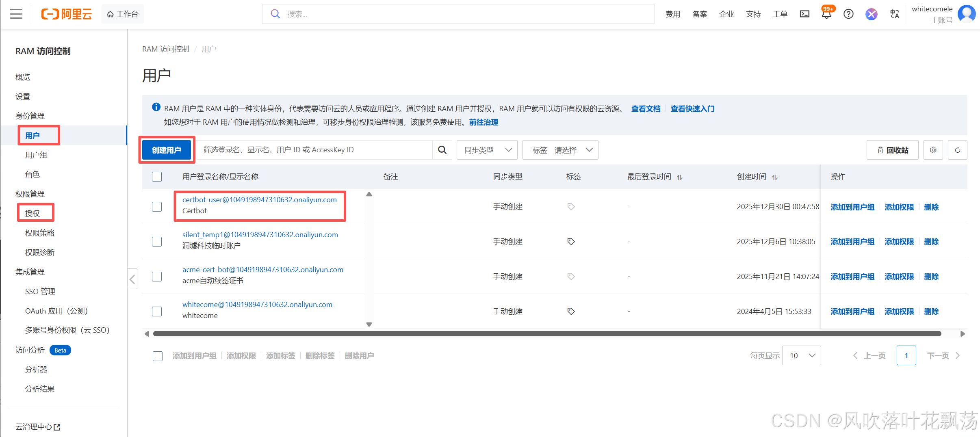Open the help question mark icon
This screenshot has height=437, width=980.
(x=848, y=14)
